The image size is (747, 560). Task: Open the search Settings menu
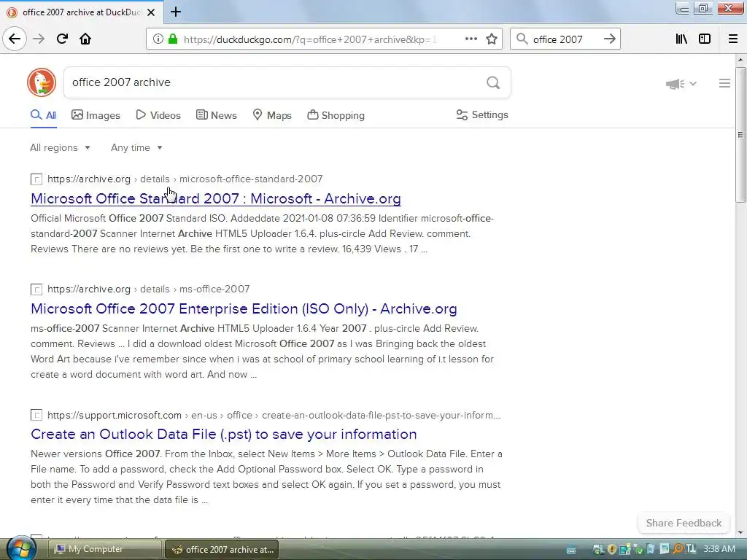(x=482, y=114)
